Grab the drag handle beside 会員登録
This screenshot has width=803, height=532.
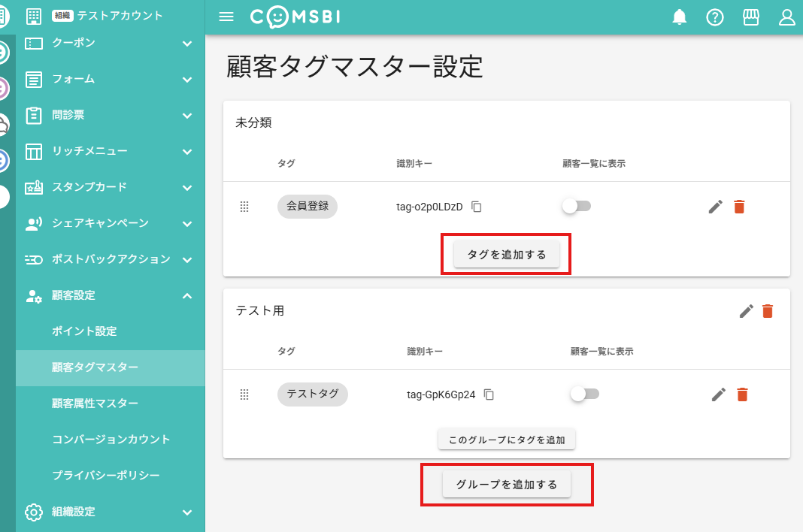[244, 206]
